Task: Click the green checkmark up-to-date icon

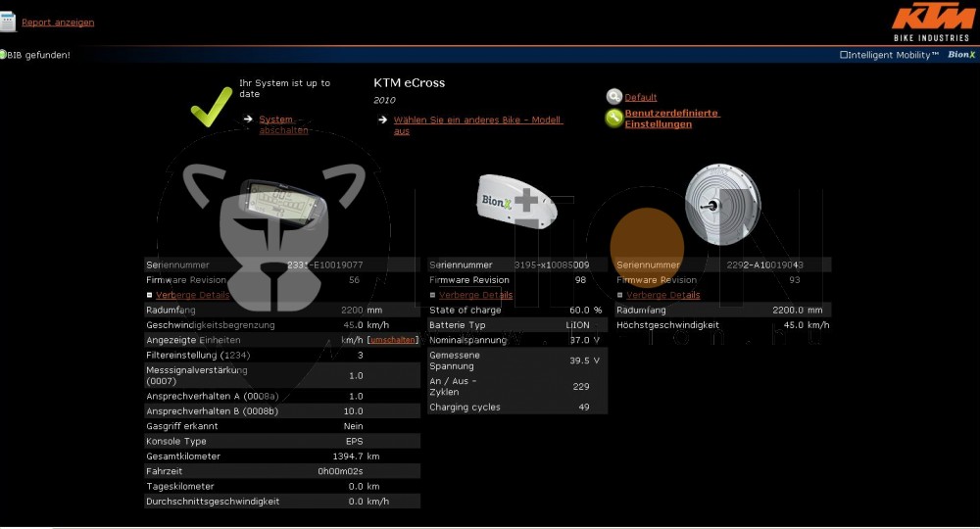Action: (x=212, y=107)
